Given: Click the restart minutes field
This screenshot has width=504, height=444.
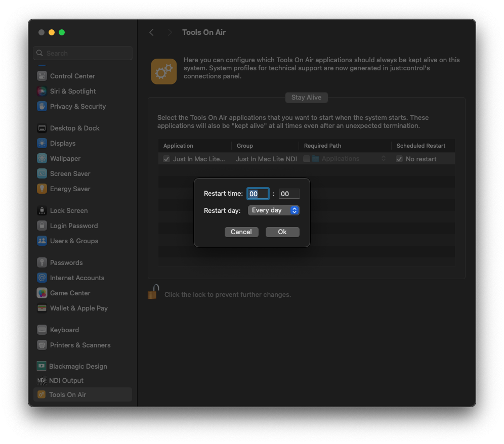Looking at the screenshot, I should (x=289, y=194).
